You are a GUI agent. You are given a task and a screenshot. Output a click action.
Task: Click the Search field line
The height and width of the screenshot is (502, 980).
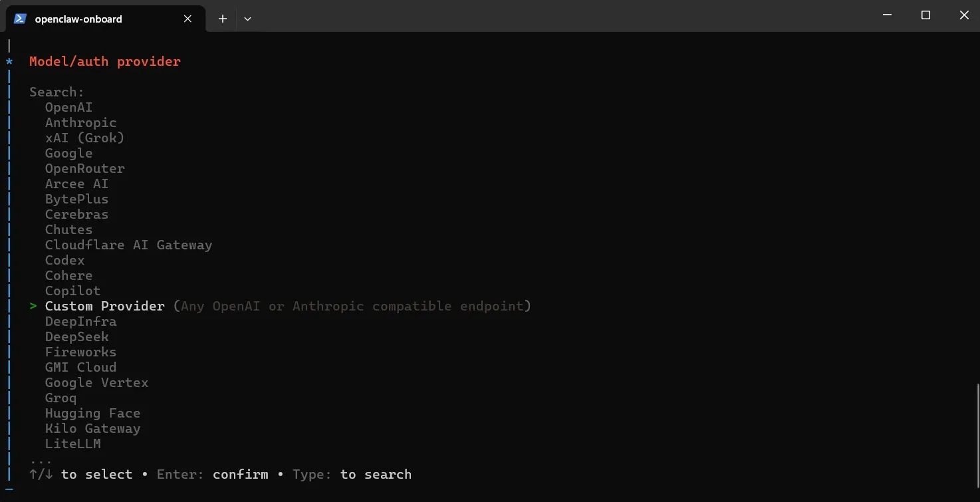pyautogui.click(x=57, y=92)
